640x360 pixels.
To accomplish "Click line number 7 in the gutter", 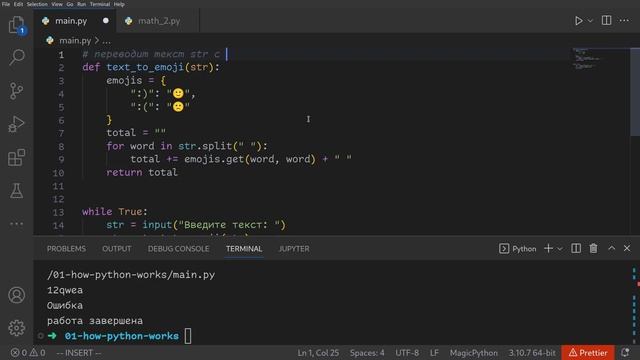I will click(61, 133).
